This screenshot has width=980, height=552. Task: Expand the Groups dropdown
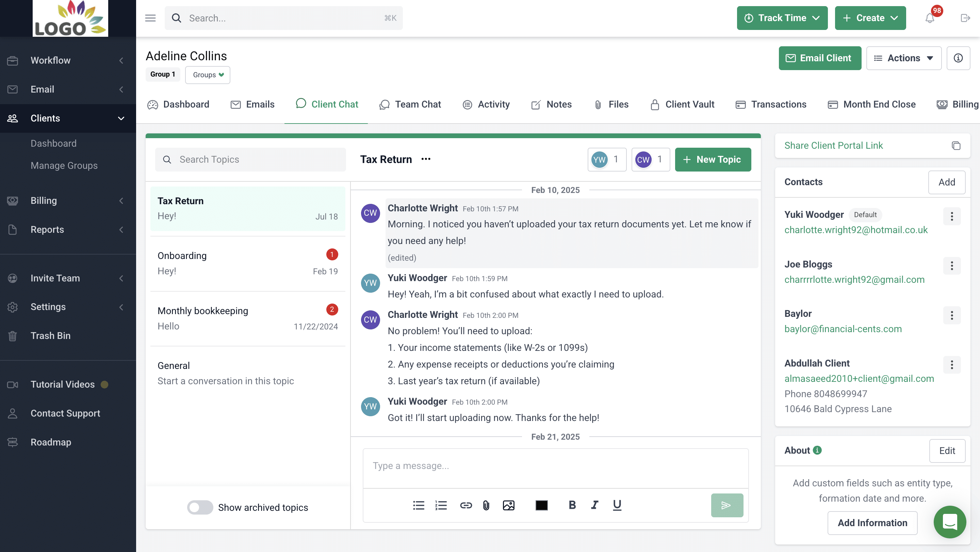coord(207,75)
